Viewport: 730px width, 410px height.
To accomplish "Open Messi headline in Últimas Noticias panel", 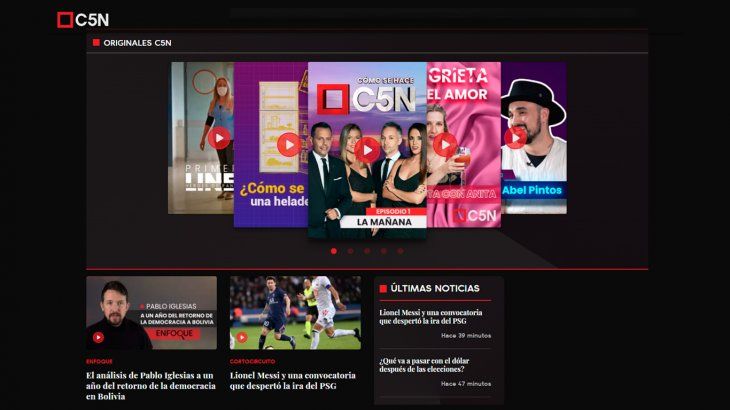I will point(431,317).
